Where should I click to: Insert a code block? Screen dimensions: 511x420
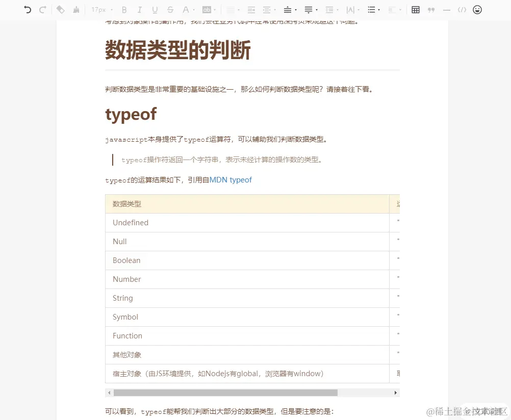click(462, 9)
